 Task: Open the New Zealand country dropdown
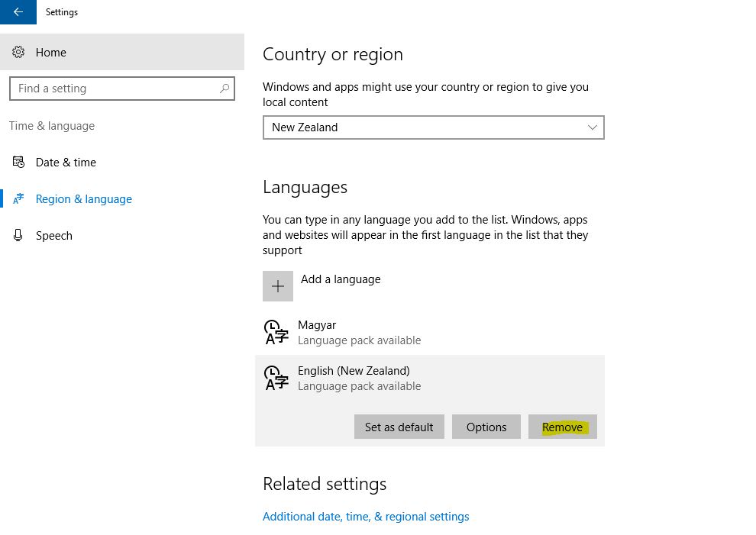pos(434,127)
